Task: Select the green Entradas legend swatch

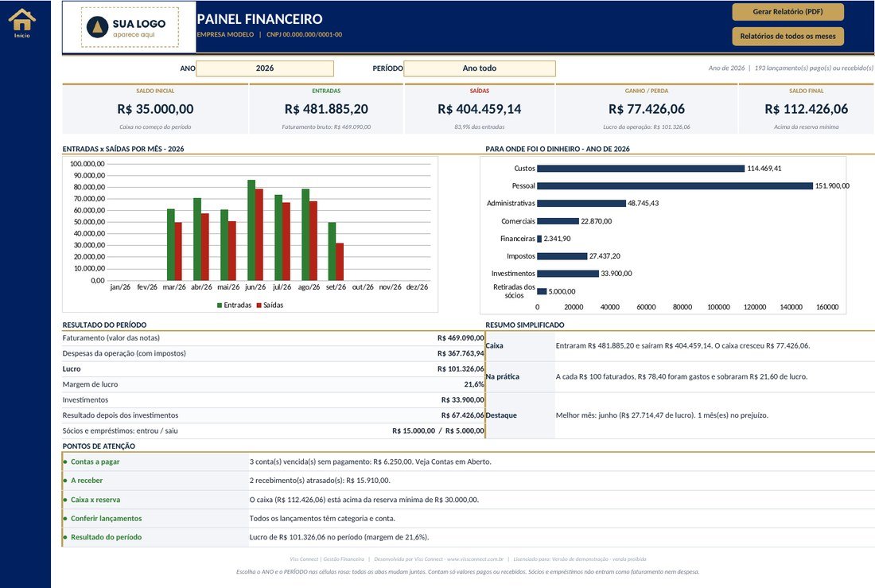Action: (220, 306)
